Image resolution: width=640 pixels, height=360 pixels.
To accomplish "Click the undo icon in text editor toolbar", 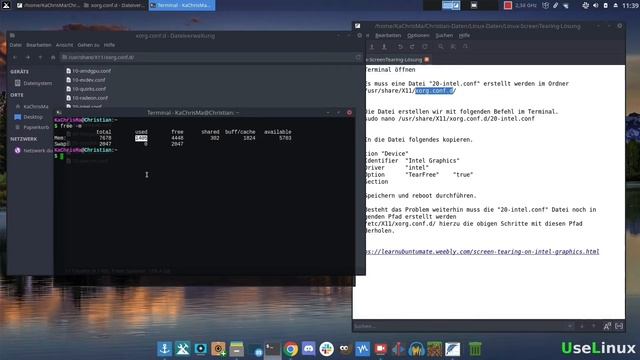I will (400, 47).
